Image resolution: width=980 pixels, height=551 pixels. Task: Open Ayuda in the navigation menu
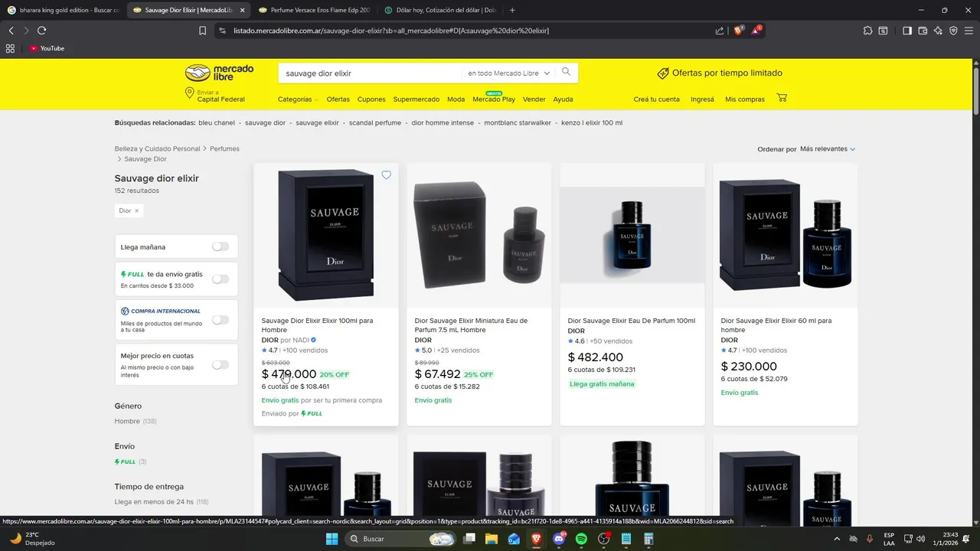point(563,99)
